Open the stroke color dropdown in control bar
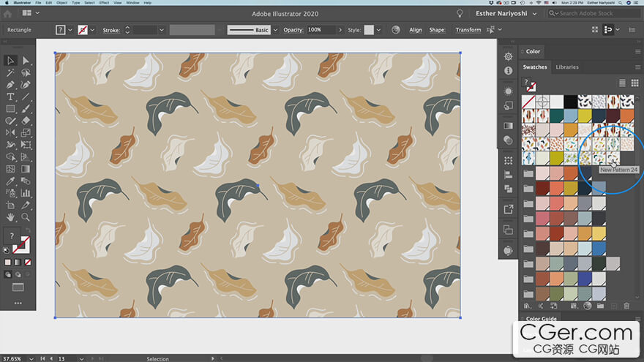 (92, 30)
